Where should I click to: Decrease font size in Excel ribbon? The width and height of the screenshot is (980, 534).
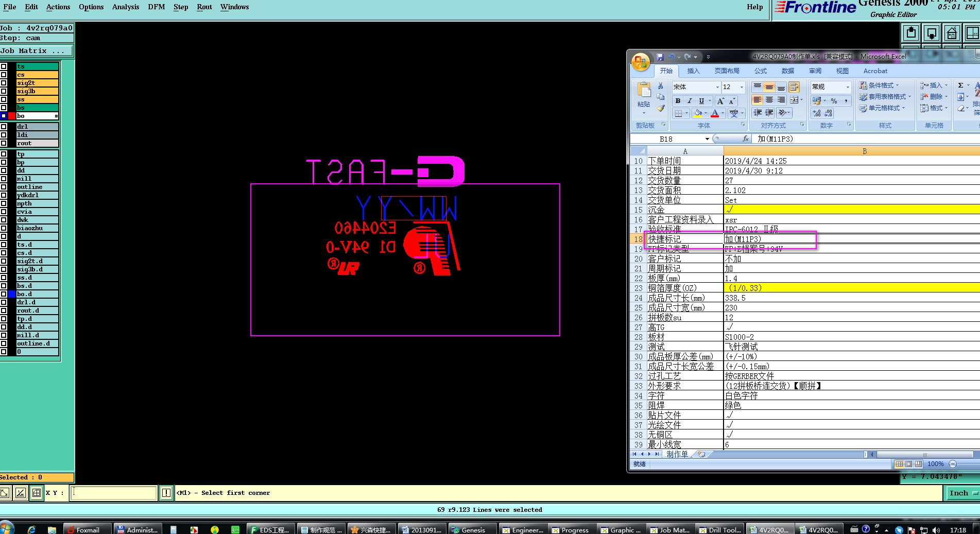[x=732, y=101]
